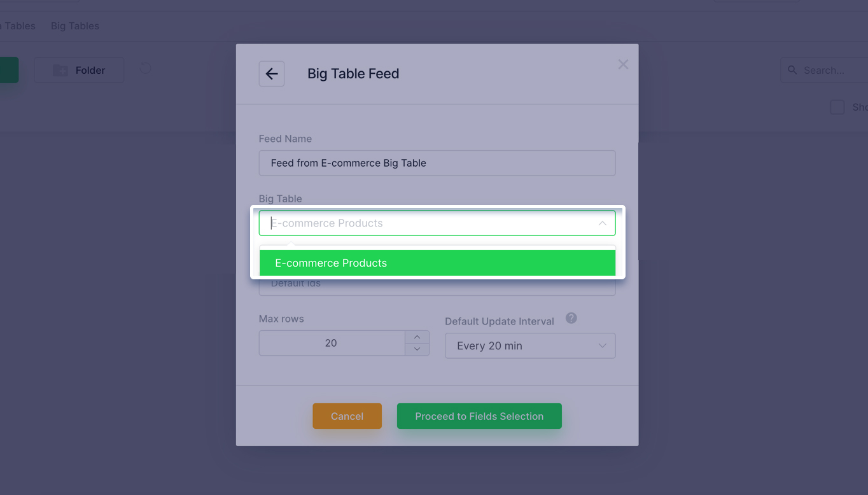Go back using the arrow icon
The image size is (868, 495).
coord(272,74)
